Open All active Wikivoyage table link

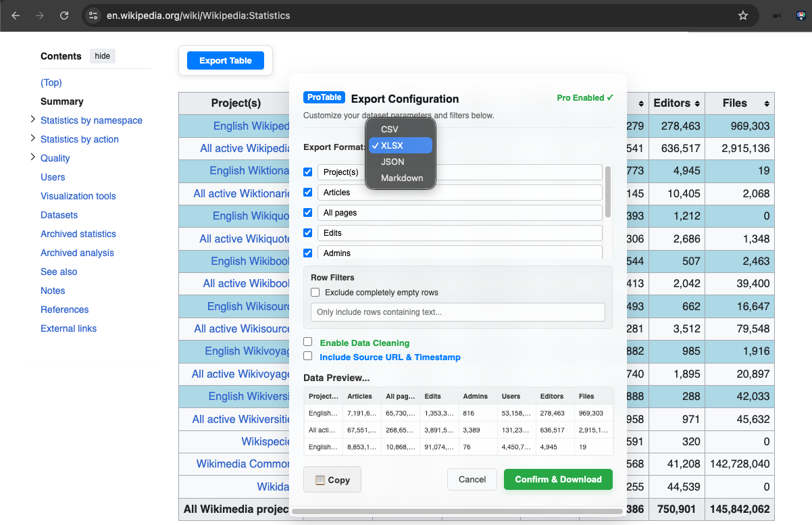pos(240,374)
